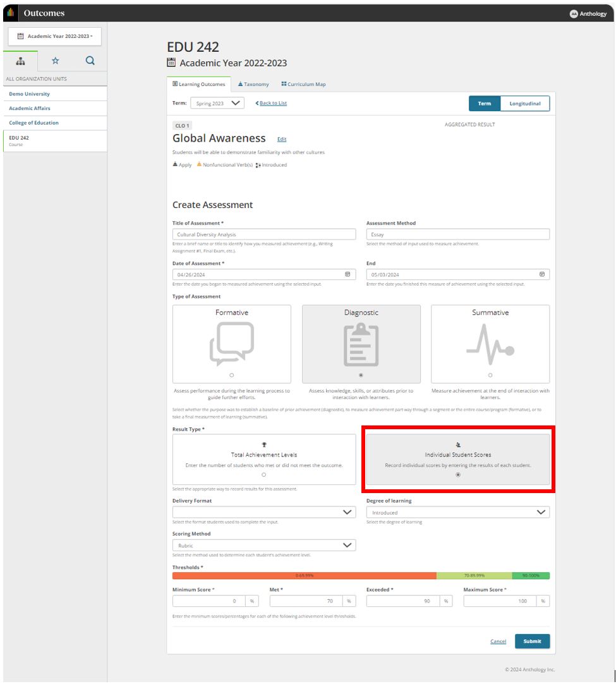Click the Edit link next to Global Awareness

click(282, 139)
